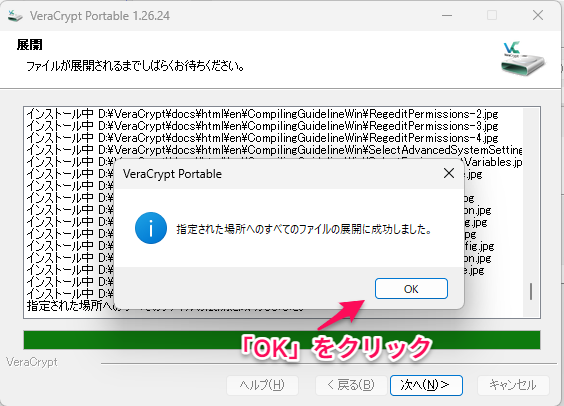Select log row SelectAdvancedSystemSettings

274,150
